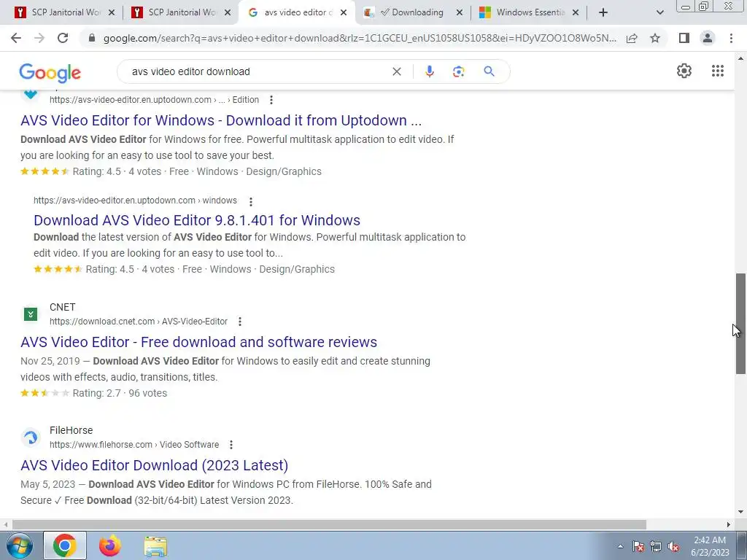
Task: Open AVS Video Editor for Windows Uptodown link
Action: [x=221, y=120]
